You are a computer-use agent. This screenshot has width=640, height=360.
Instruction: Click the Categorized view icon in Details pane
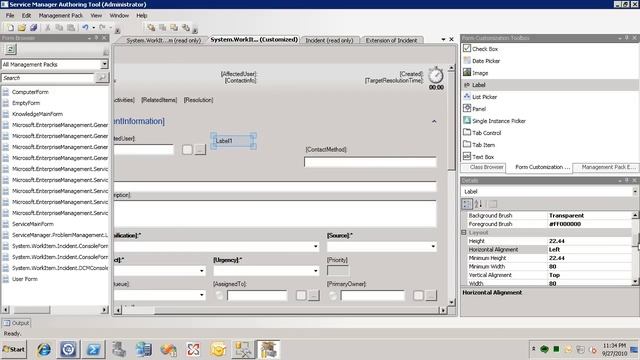[x=467, y=204]
